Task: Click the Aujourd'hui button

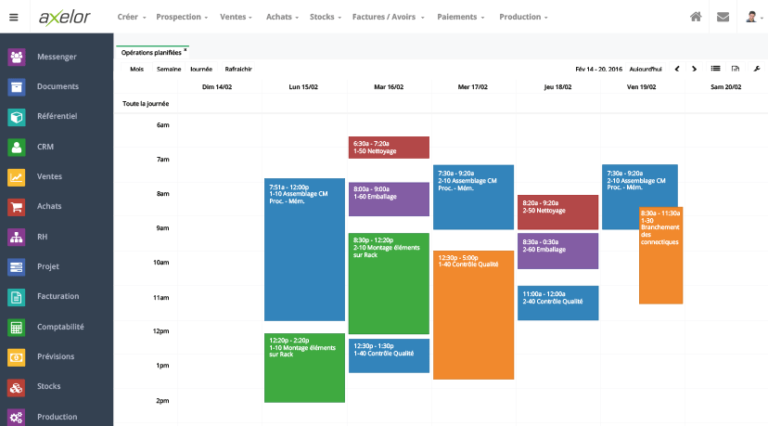Action: (x=645, y=69)
